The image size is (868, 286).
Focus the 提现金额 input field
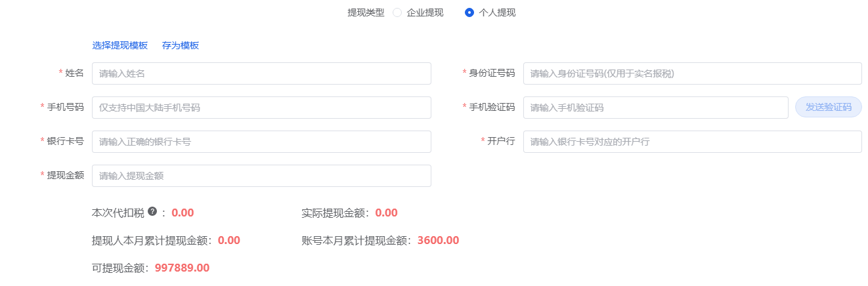coord(261,176)
